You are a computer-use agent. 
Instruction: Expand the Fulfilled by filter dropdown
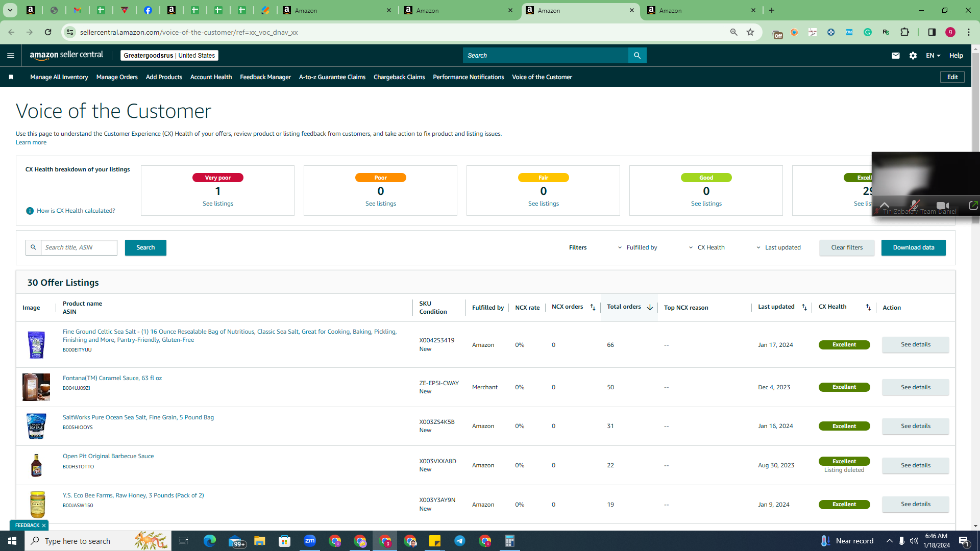638,247
